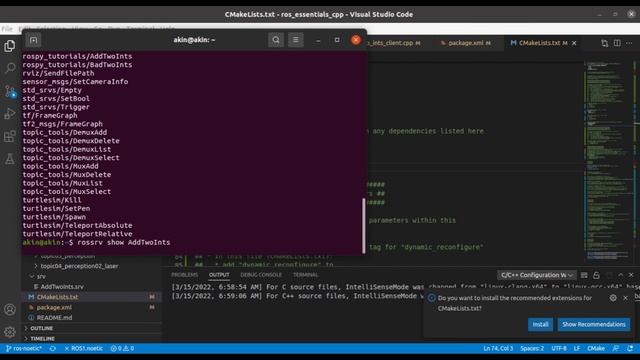The width and height of the screenshot is (640, 360).
Task: Click the Open Changes icon in editor toolbar
Action: click(604, 43)
